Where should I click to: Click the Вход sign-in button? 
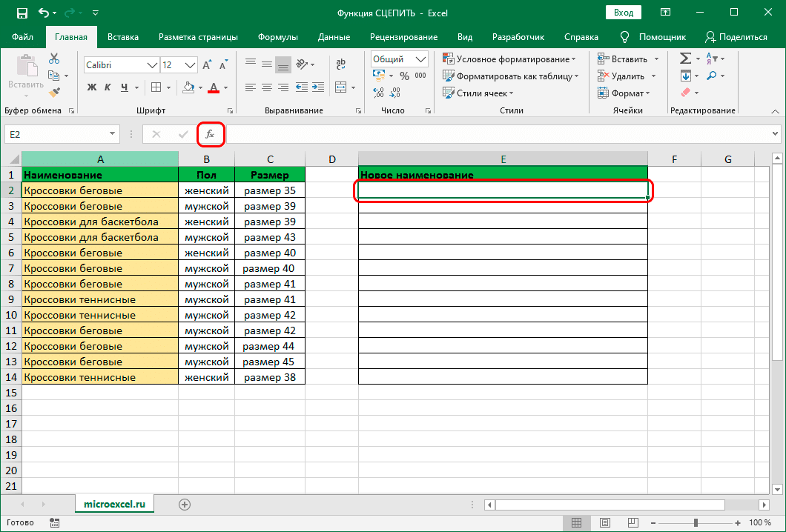(624, 13)
